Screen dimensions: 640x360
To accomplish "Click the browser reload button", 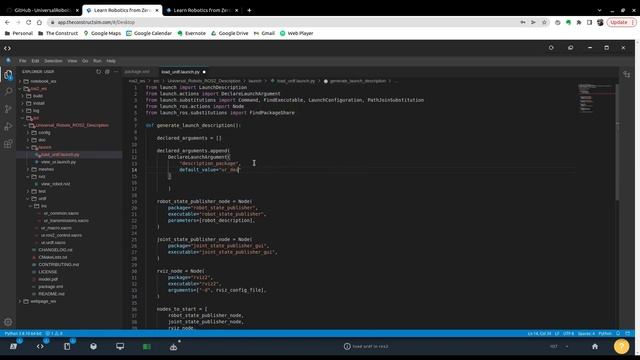I will (x=28, y=22).
